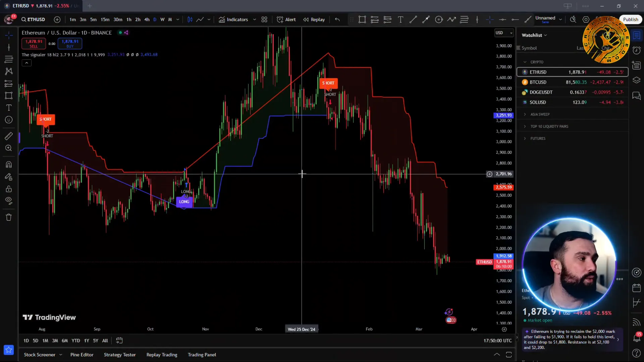644x362 pixels.
Task: Open the Help Center question mark icon
Action: [x=637, y=353]
